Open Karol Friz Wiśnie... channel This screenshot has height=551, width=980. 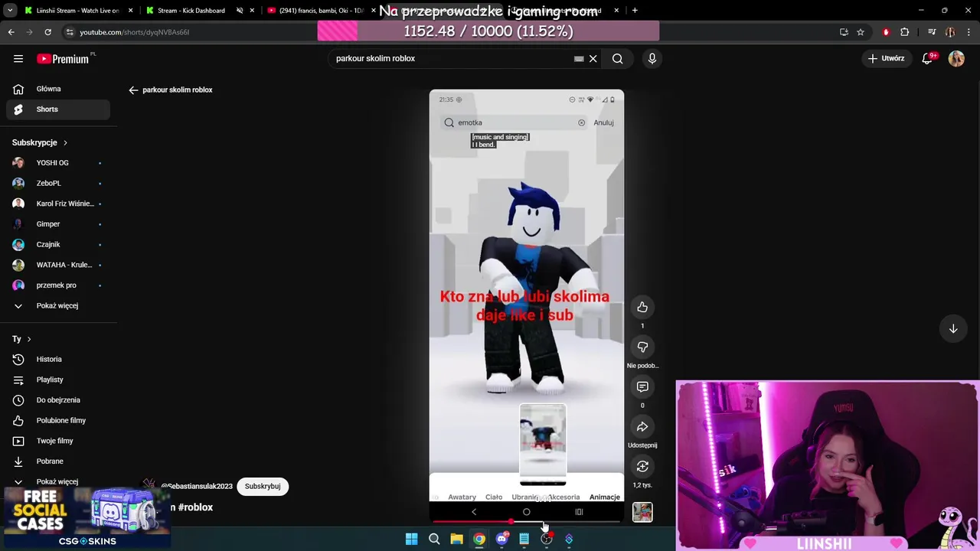(57, 204)
